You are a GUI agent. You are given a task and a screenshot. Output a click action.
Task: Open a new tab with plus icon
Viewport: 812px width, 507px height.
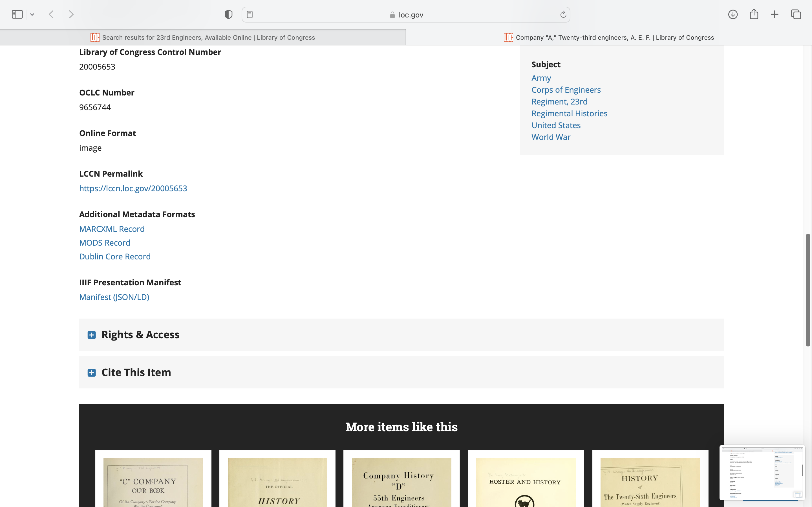click(x=775, y=14)
